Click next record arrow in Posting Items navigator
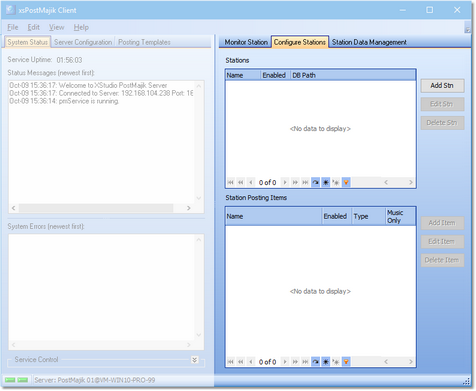The height and width of the screenshot is (391, 476). [285, 362]
